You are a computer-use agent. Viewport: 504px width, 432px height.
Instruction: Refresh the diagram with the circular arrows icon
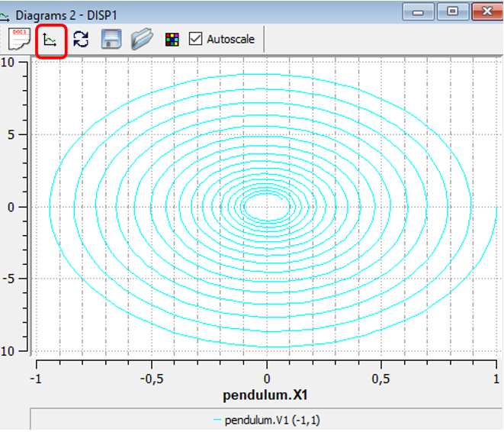[81, 39]
